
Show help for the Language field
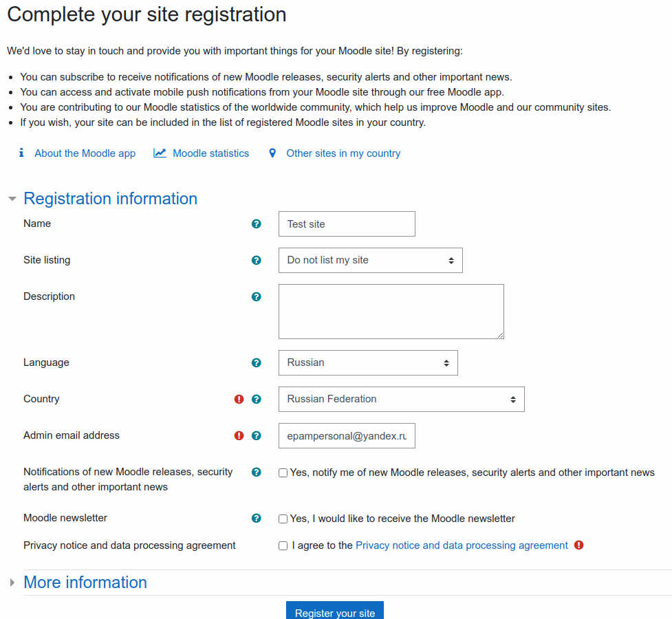(x=257, y=362)
